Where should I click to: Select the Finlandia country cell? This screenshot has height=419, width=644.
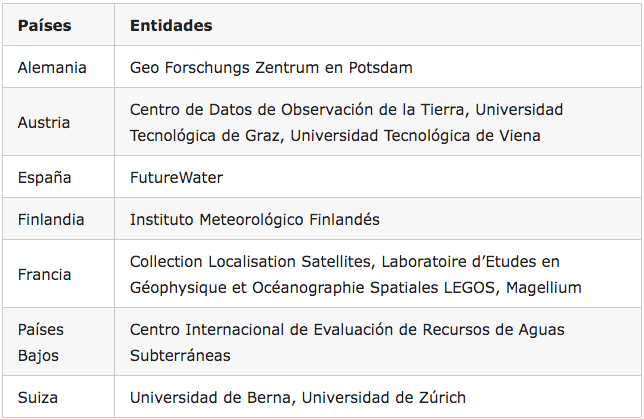tap(51, 219)
